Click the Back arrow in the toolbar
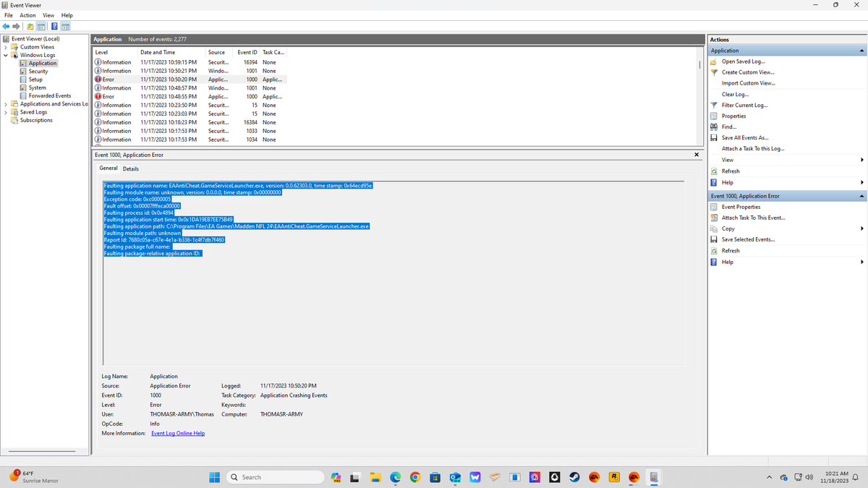The width and height of the screenshot is (868, 488). (7, 27)
